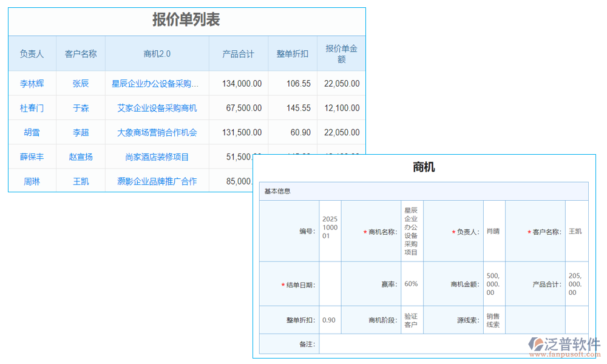
Task: Sort by the 产品合计 column
Action: [x=238, y=53]
